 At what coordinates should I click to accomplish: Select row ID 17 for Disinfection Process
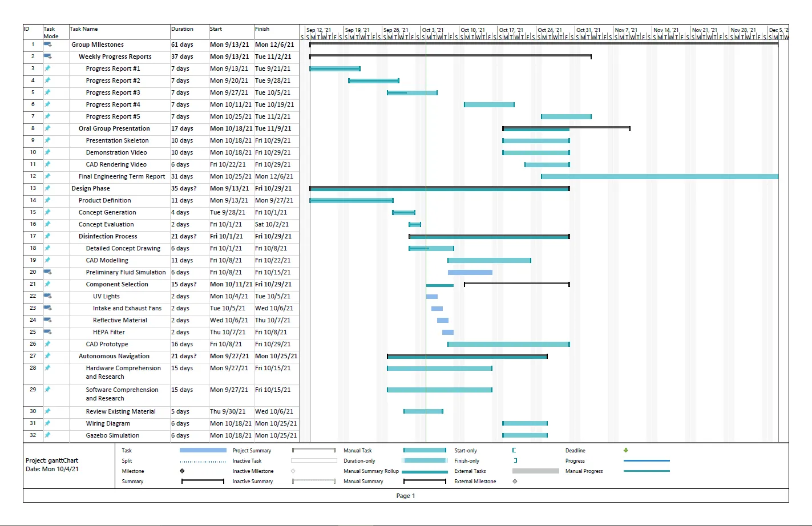tap(33, 236)
